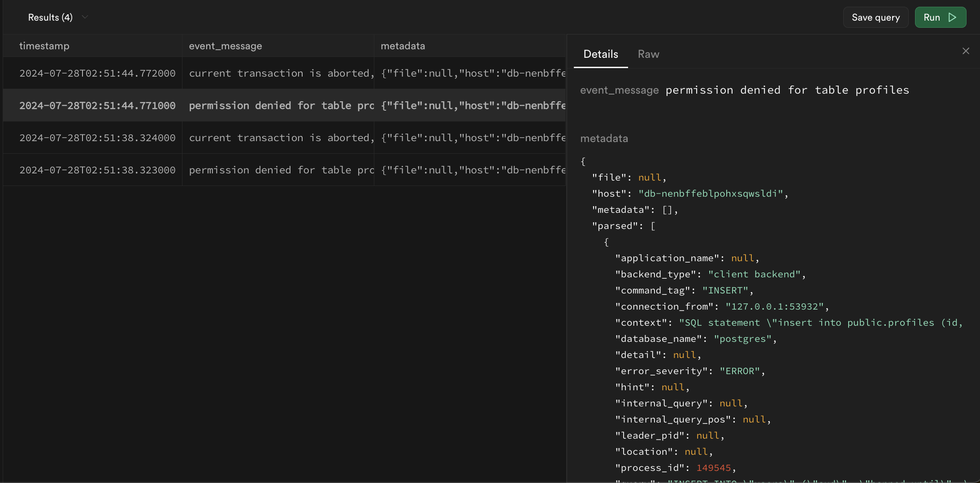Click the event_message column header

[225, 45]
